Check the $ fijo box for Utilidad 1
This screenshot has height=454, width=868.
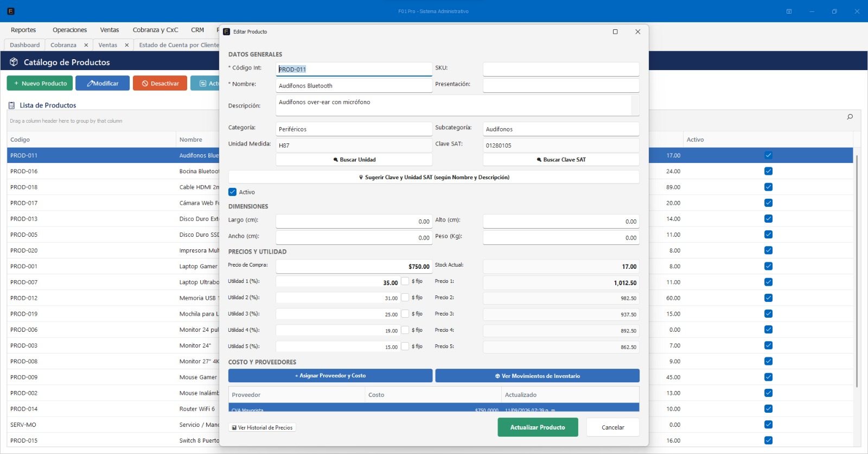[405, 281]
